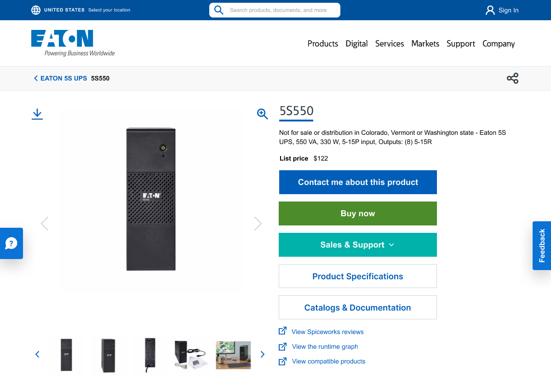Advance carousel with the right arrow
This screenshot has height=392, width=551.
click(258, 223)
